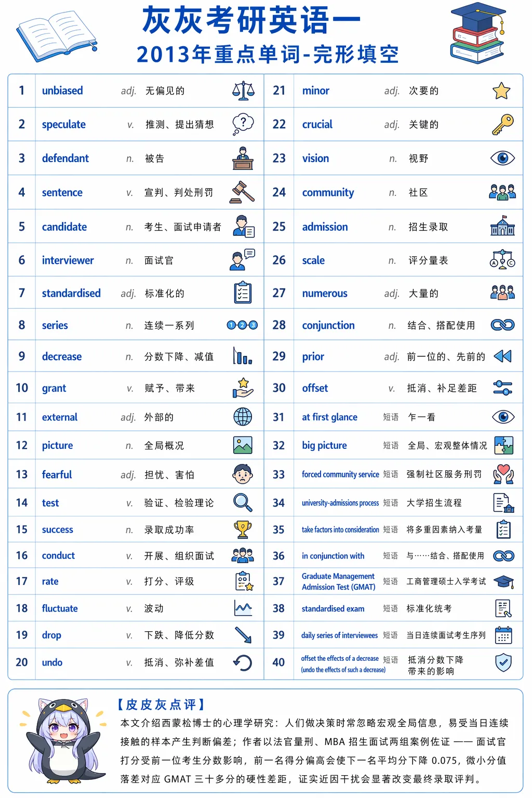Click the line chart icon beside fluctuate
This screenshot has width=532, height=798.
point(243,608)
